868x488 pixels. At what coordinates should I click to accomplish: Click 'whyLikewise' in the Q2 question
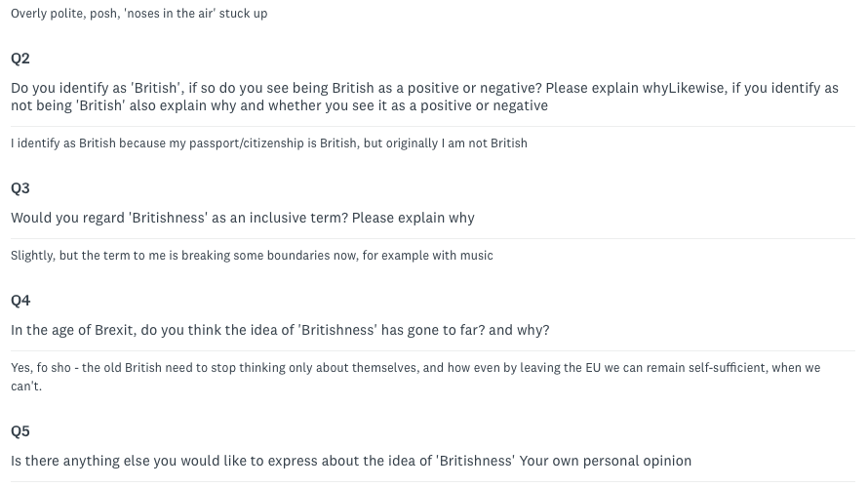pos(684,88)
